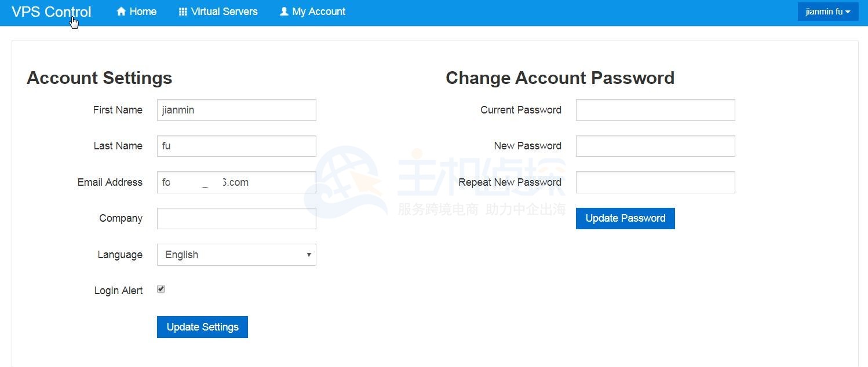Click the New Password input box

[x=655, y=146]
